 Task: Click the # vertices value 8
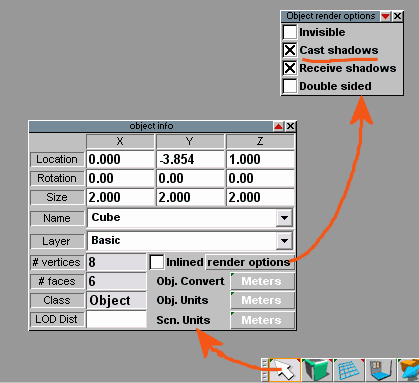[116, 262]
